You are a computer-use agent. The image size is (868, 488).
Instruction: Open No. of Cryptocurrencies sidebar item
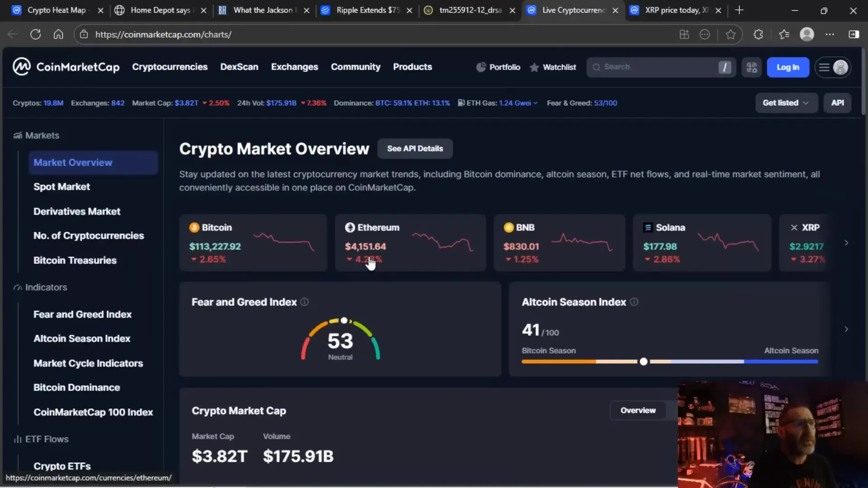tap(89, 235)
